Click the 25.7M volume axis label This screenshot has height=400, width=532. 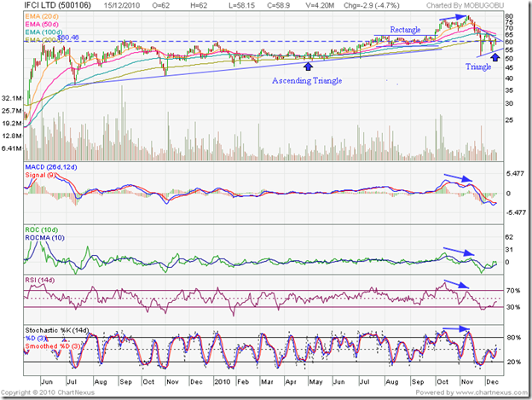pos(12,111)
